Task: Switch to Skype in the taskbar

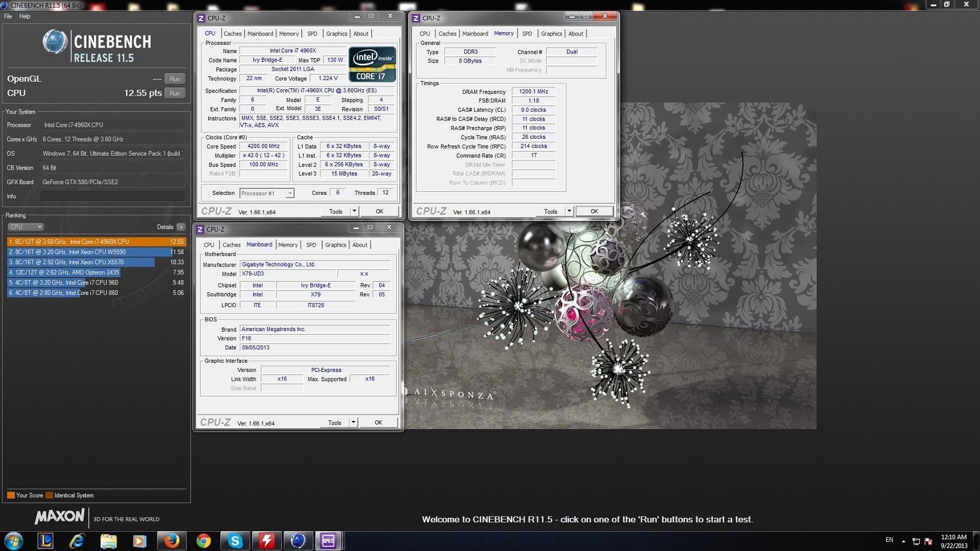Action: (235, 541)
